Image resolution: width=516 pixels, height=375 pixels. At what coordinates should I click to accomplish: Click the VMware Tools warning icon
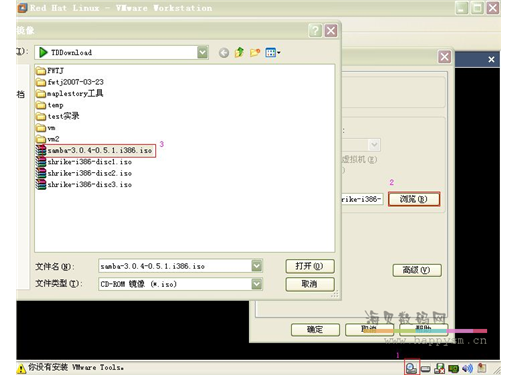click(21, 368)
